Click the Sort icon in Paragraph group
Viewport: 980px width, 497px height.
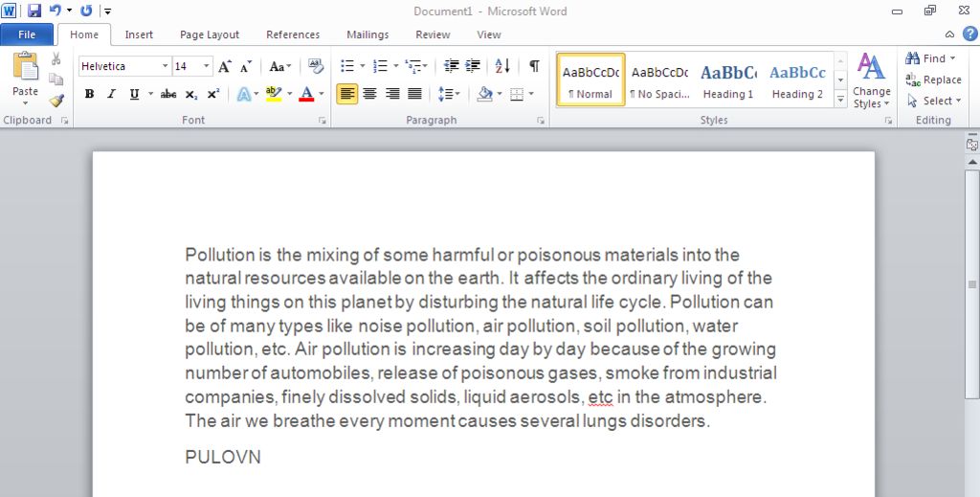[x=502, y=66]
